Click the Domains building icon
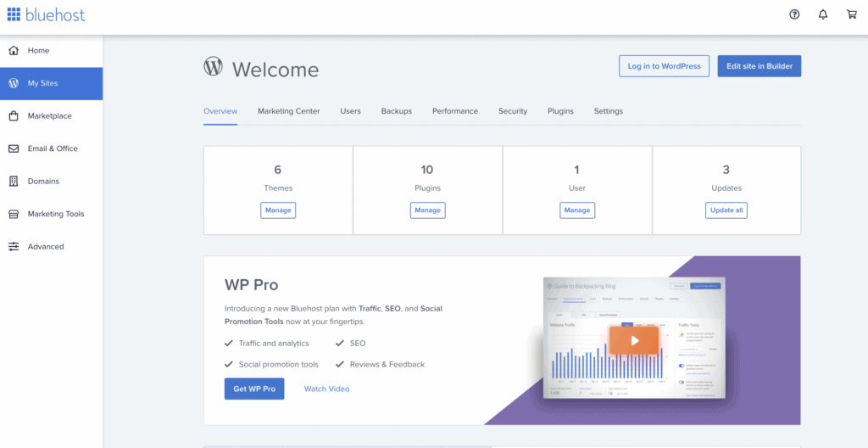The image size is (868, 448). click(x=14, y=182)
